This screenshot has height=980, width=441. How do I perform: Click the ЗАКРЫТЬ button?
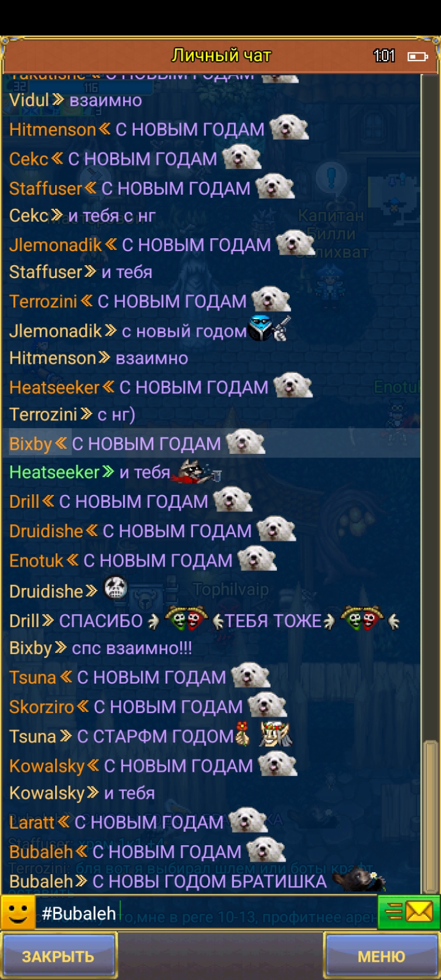click(x=59, y=956)
